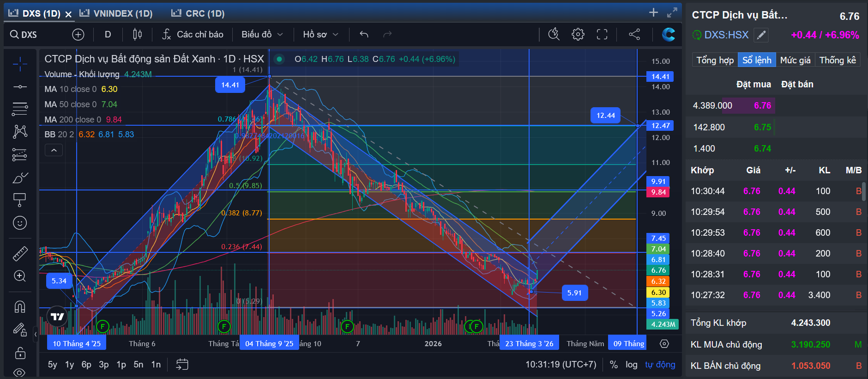The height and width of the screenshot is (379, 868).
Task: Open the candlestick chart style menu
Action: pos(137,34)
